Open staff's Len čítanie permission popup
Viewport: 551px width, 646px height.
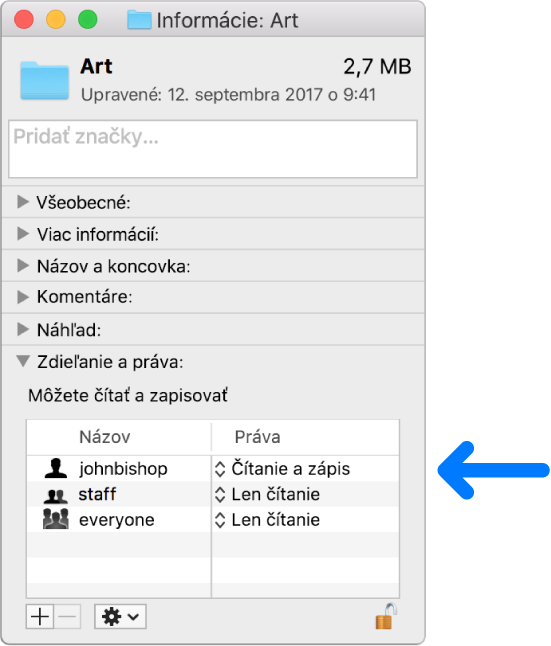click(267, 494)
